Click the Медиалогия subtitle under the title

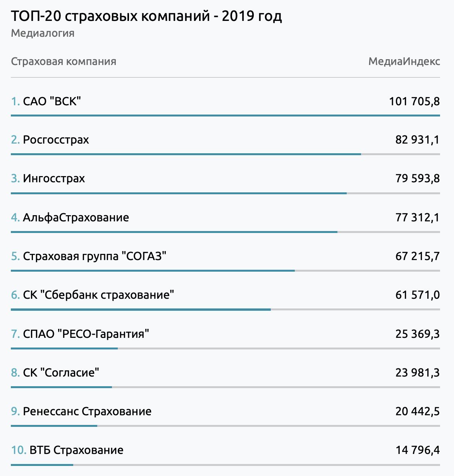pos(43,33)
